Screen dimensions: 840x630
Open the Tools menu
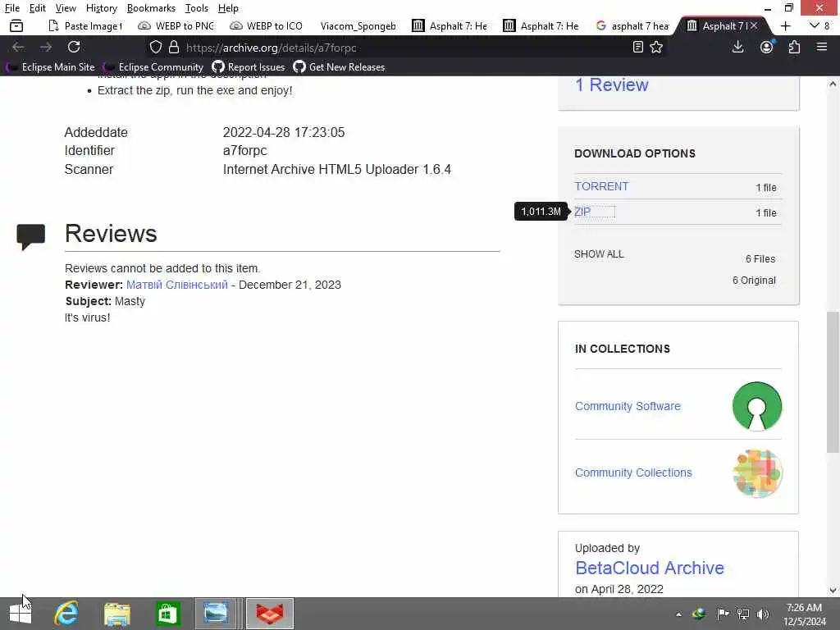[197, 8]
